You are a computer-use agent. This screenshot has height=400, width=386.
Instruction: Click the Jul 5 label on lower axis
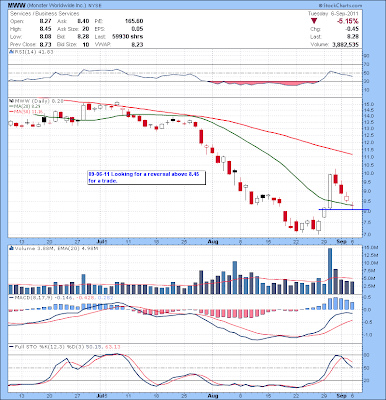tap(101, 396)
